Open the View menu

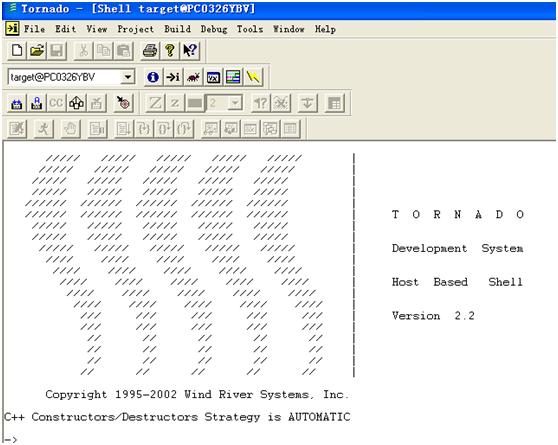tap(97, 29)
